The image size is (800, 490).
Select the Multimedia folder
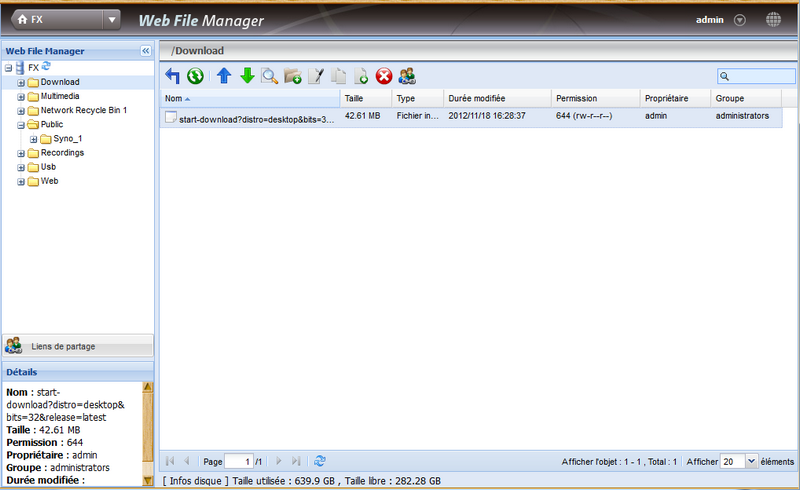60,96
